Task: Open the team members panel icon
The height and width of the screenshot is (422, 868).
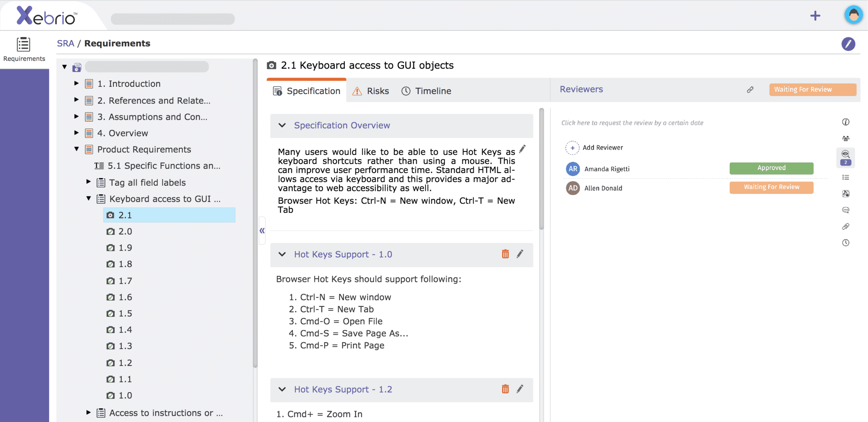Action: click(x=846, y=138)
